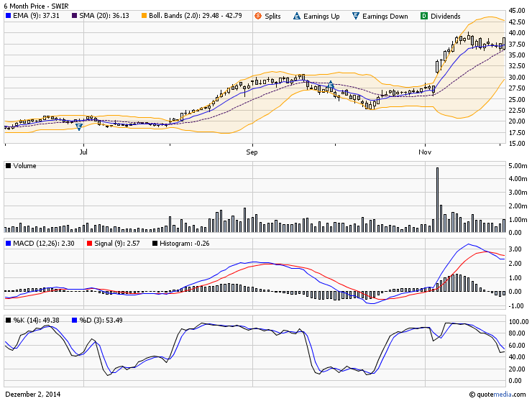Click the red Signal (9) swatch
Screen dimensions: 532x401
90,243
